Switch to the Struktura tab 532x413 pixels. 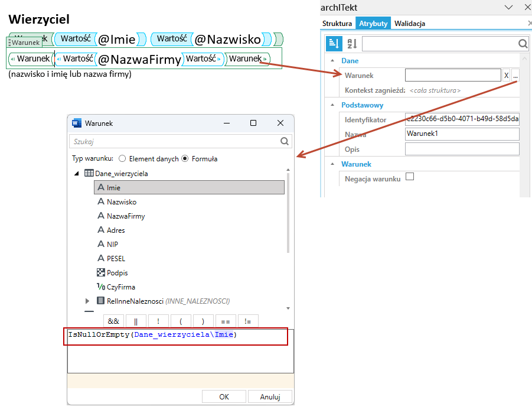[x=337, y=24]
